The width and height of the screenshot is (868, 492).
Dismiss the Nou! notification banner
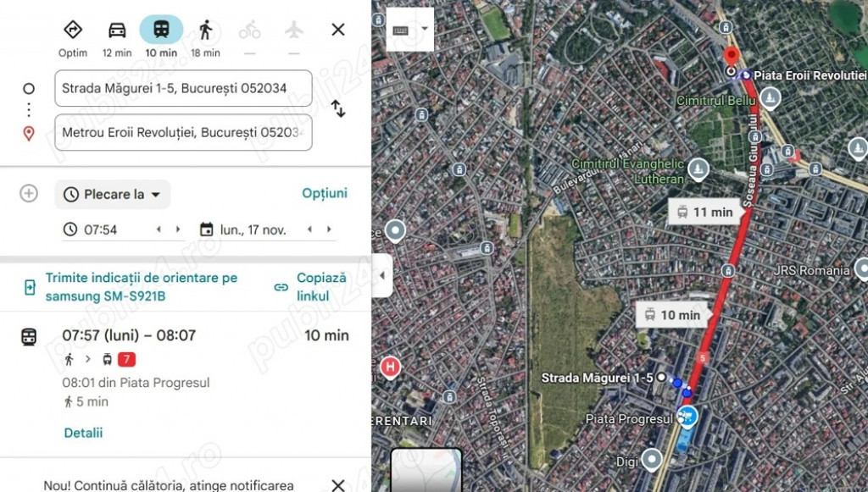338,485
